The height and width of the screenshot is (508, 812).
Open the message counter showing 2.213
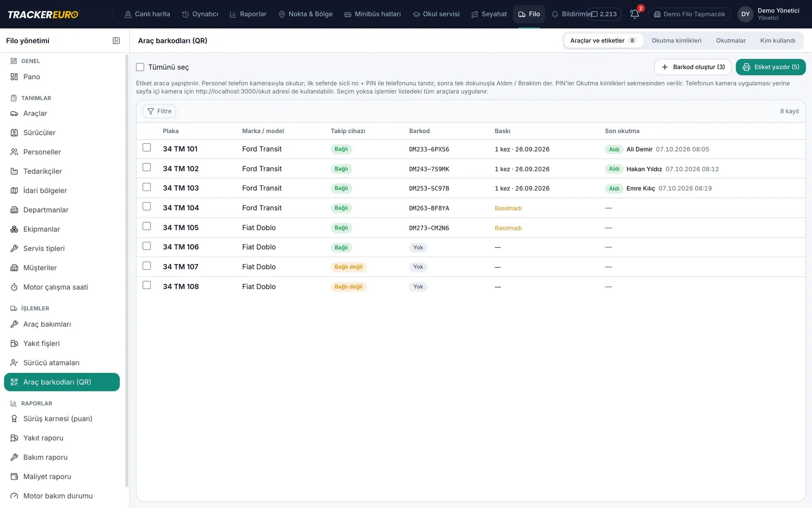tap(604, 14)
